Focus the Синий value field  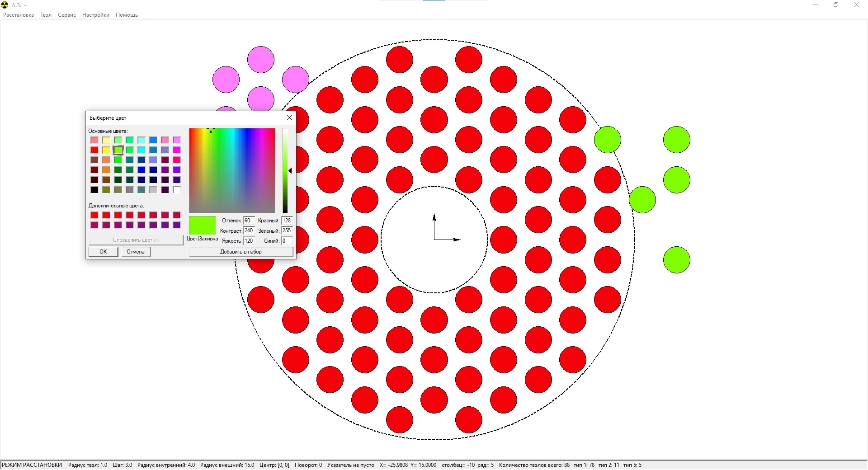(x=287, y=241)
